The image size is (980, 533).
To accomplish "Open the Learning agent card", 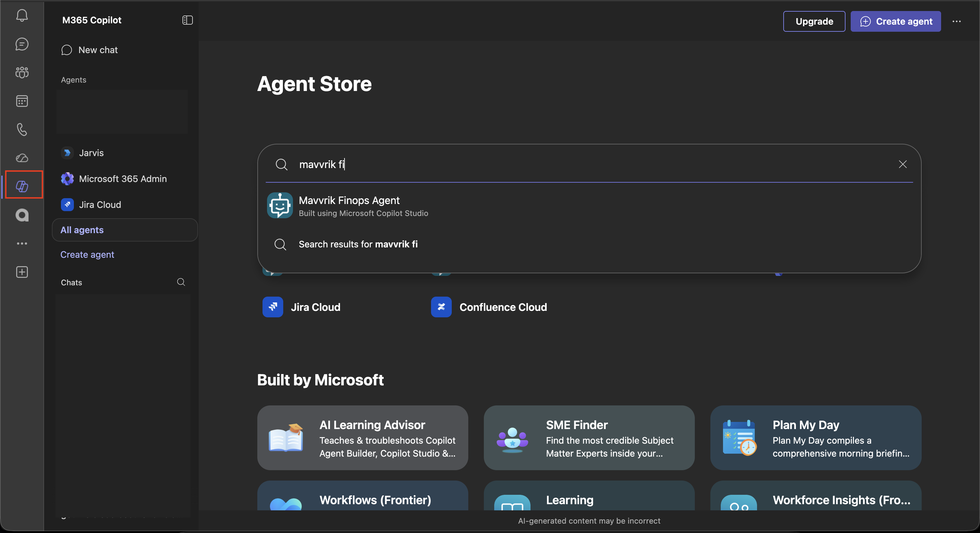I will click(589, 495).
